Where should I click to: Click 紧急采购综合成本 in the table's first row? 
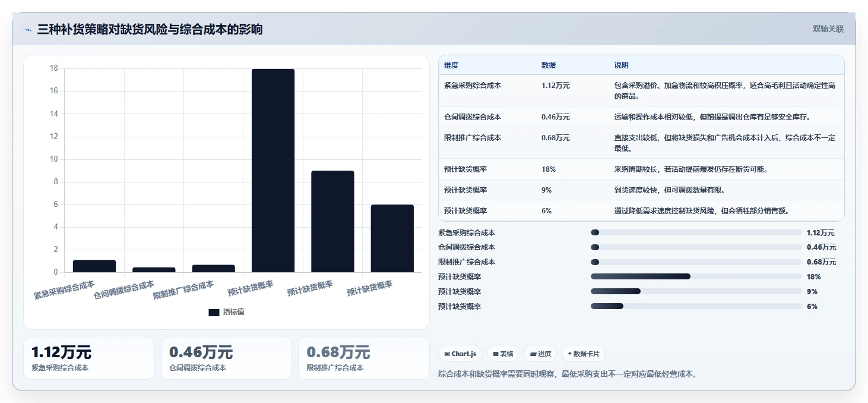tap(473, 86)
